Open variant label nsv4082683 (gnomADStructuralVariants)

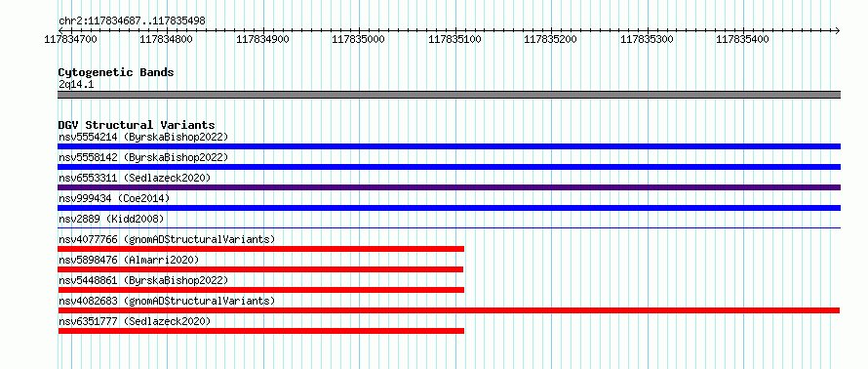167,301
